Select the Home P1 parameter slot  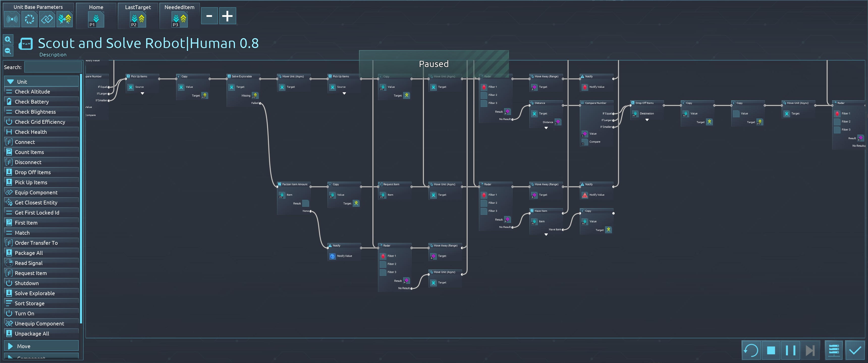(x=96, y=19)
